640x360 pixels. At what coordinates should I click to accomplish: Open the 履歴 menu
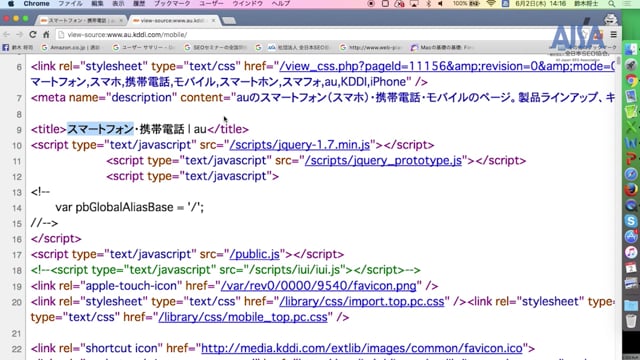139,4
